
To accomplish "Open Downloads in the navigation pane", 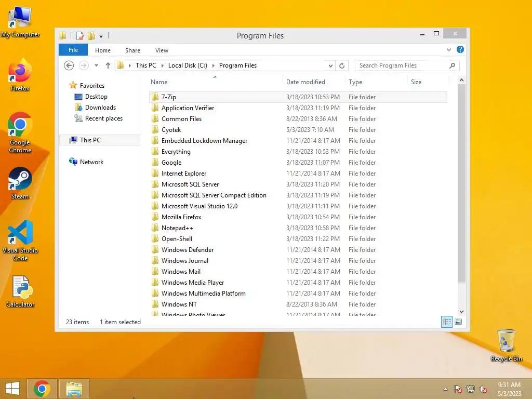I will (100, 108).
